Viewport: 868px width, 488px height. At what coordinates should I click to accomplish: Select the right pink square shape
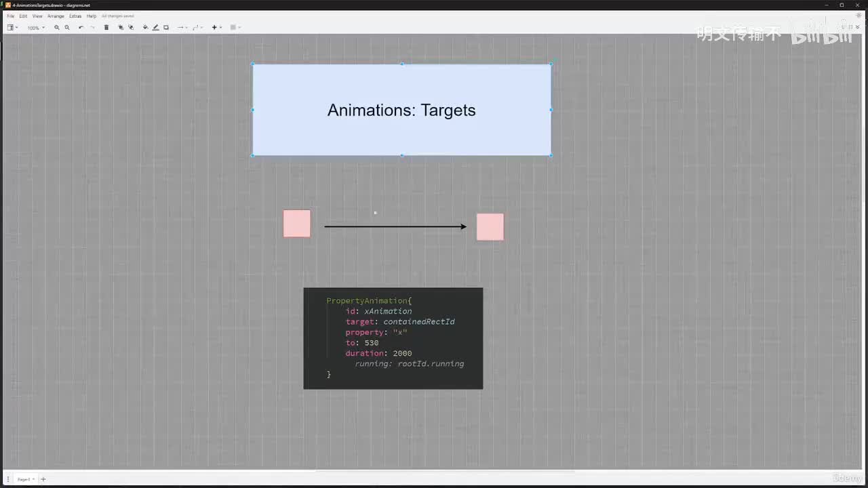pos(490,226)
